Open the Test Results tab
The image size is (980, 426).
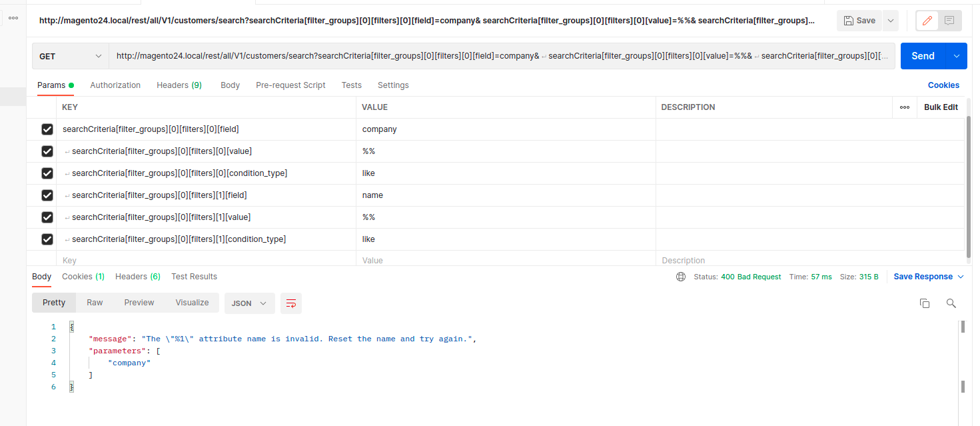pyautogui.click(x=194, y=277)
